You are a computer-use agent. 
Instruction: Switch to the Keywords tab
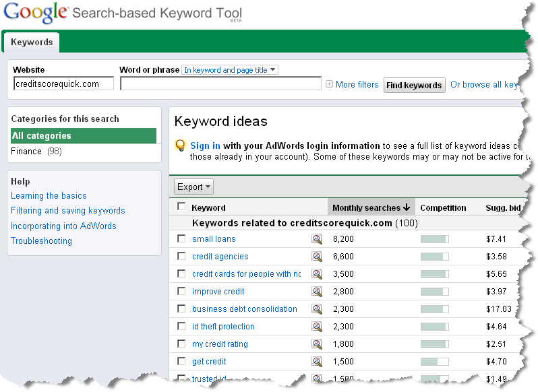[x=32, y=42]
